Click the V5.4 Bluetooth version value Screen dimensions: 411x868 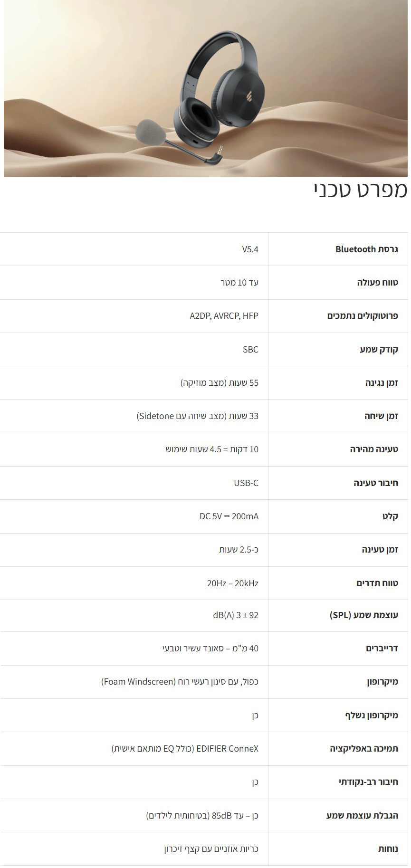pyautogui.click(x=250, y=249)
